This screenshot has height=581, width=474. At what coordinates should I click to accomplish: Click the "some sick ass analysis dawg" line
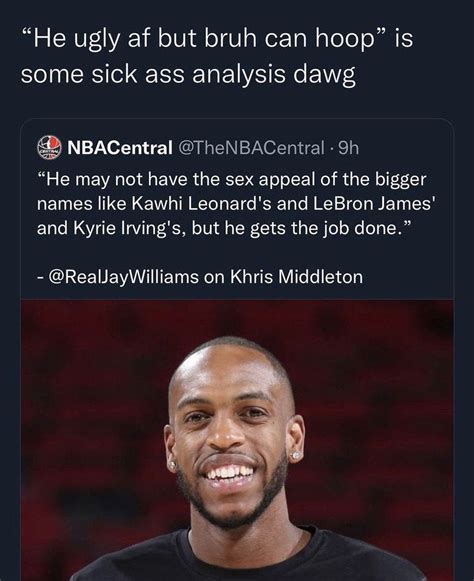point(188,74)
